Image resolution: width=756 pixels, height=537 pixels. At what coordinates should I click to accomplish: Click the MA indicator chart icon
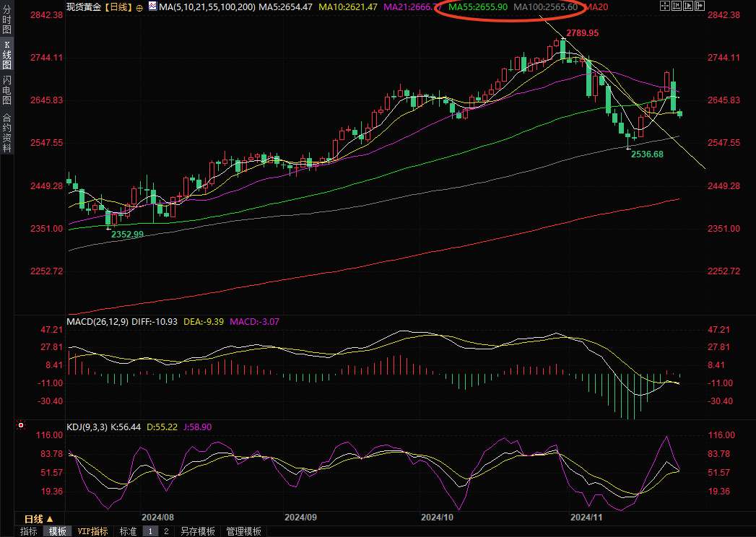point(152,6)
